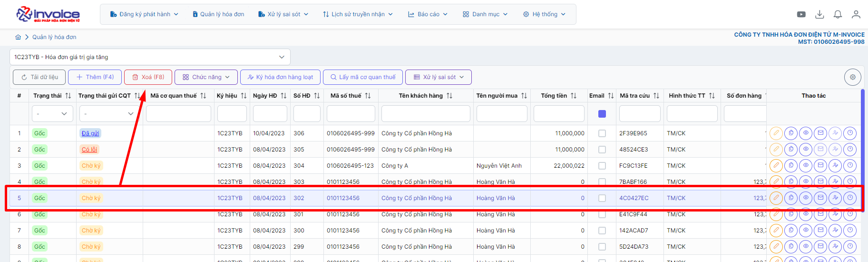Viewport: 868px width, 262px height.
Task: Open Danh mục menu
Action: [485, 14]
